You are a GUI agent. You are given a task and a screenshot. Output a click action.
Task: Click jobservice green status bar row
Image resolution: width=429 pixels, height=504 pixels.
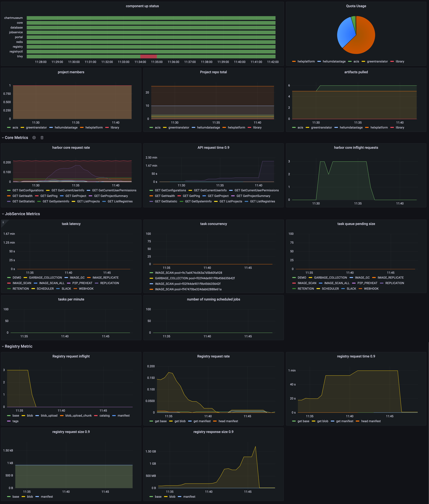pyautogui.click(x=151, y=32)
